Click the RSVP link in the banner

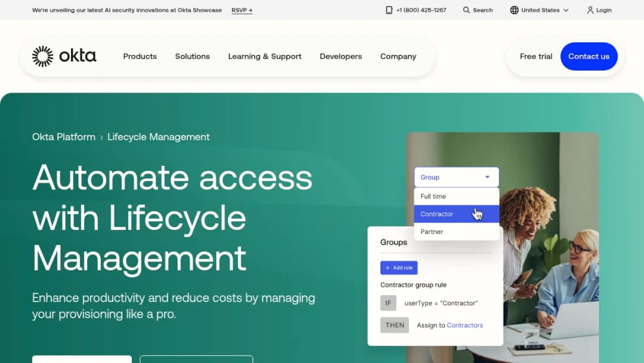click(242, 10)
